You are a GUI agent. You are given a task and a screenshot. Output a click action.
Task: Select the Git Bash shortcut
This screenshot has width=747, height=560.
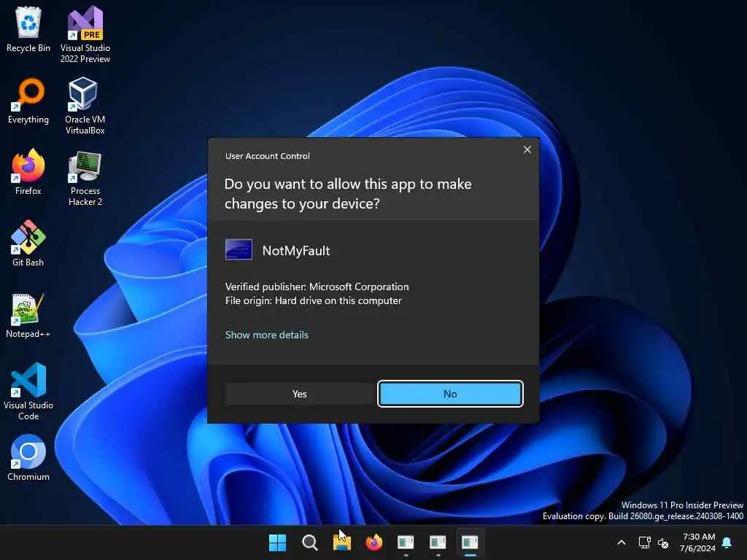tap(28, 244)
